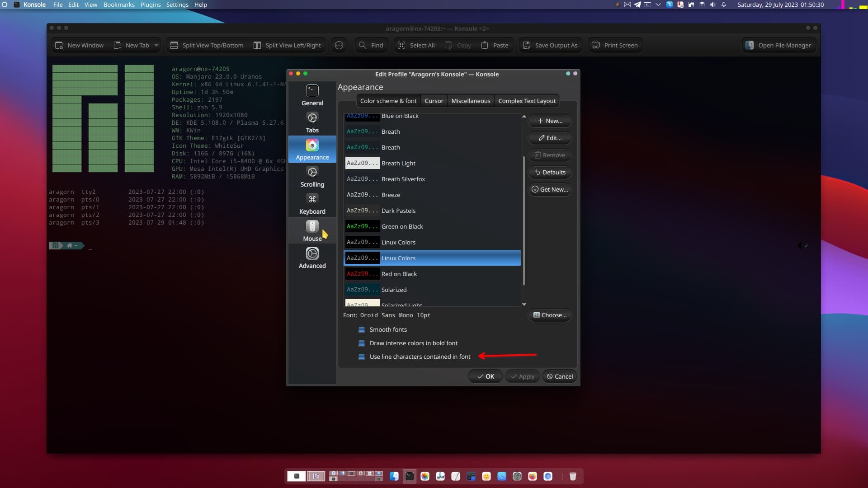The width and height of the screenshot is (868, 488).
Task: Switch to the Cursor tab
Action: click(x=434, y=101)
